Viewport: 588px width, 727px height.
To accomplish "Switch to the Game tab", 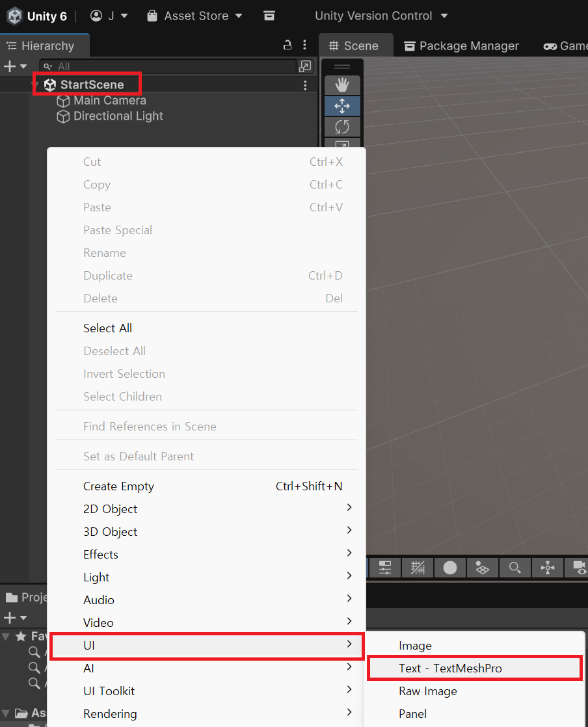I will (x=565, y=46).
